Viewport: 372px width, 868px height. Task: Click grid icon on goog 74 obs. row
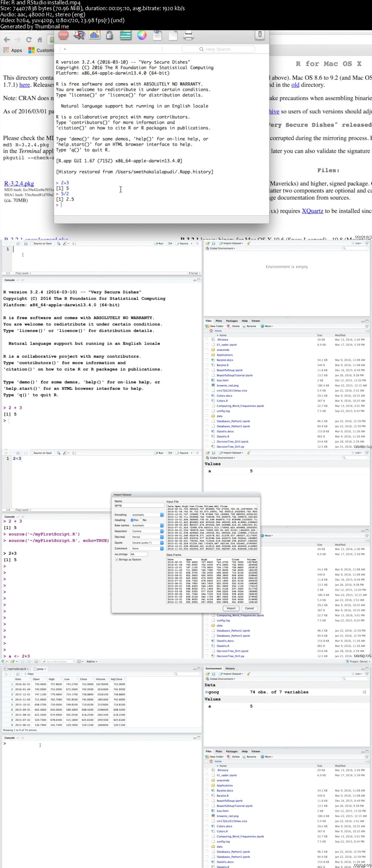364,692
